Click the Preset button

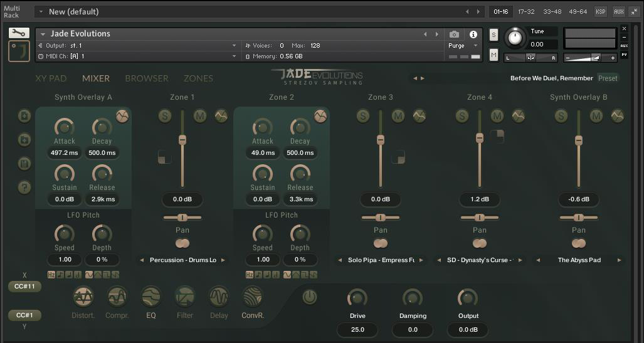point(608,78)
